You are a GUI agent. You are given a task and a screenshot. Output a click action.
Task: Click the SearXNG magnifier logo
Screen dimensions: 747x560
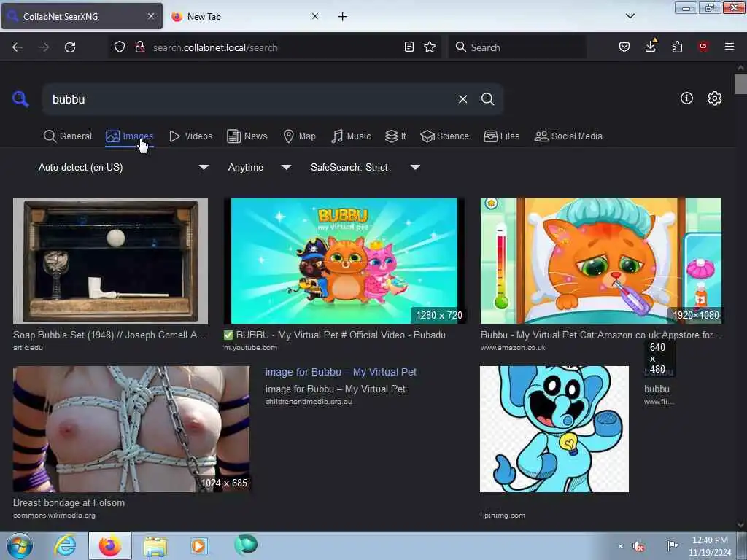tap(20, 99)
